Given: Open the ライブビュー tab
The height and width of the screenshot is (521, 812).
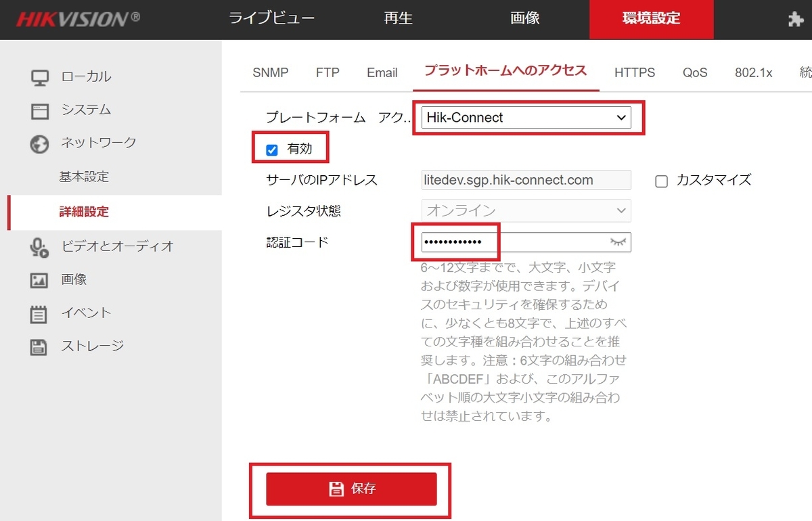Looking at the screenshot, I should [271, 18].
